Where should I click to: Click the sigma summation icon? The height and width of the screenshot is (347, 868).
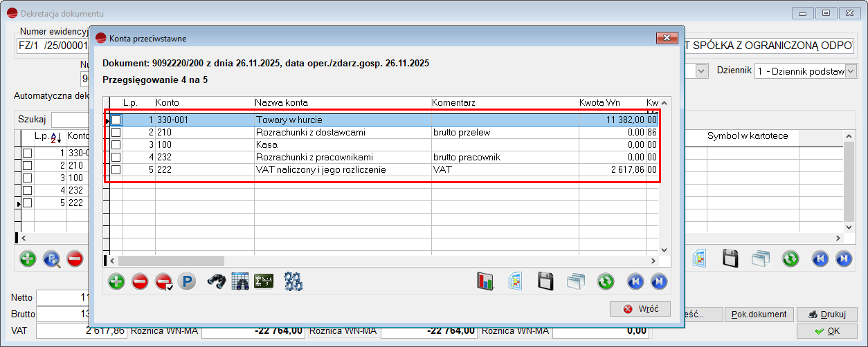(263, 281)
